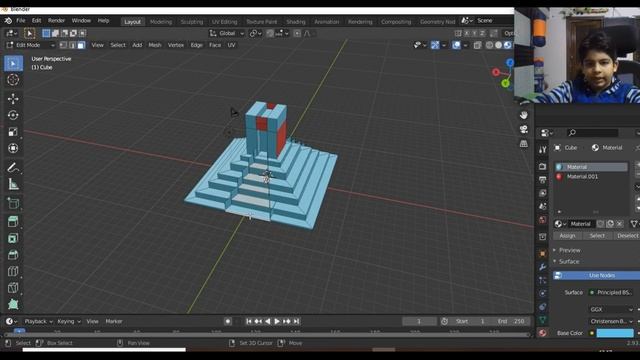Switch to wireframe viewport shading

coord(489,45)
